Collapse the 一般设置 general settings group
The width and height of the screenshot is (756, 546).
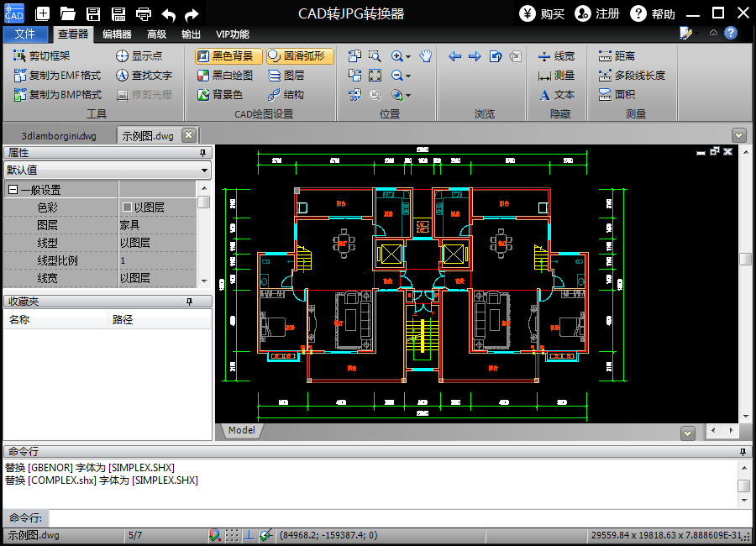(x=13, y=190)
